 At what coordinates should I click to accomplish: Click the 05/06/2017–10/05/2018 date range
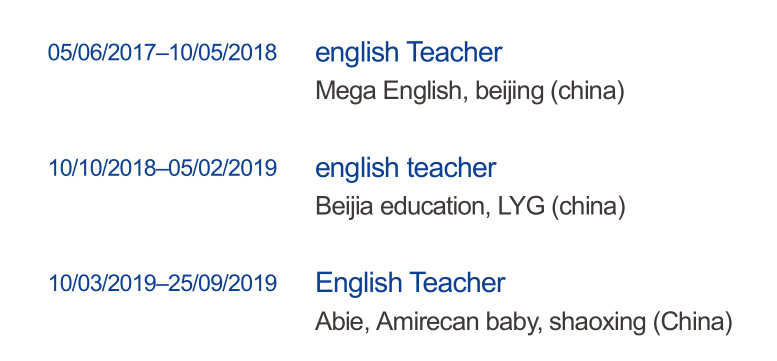click(162, 52)
